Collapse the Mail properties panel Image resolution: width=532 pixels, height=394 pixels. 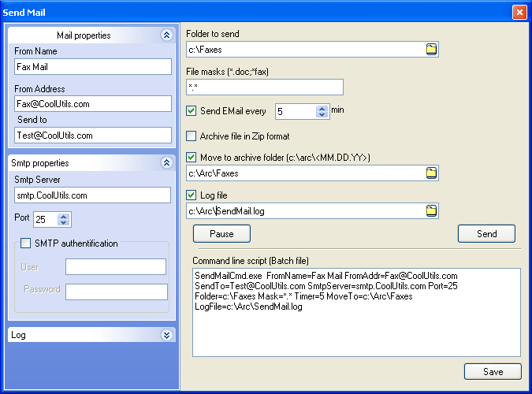point(166,35)
